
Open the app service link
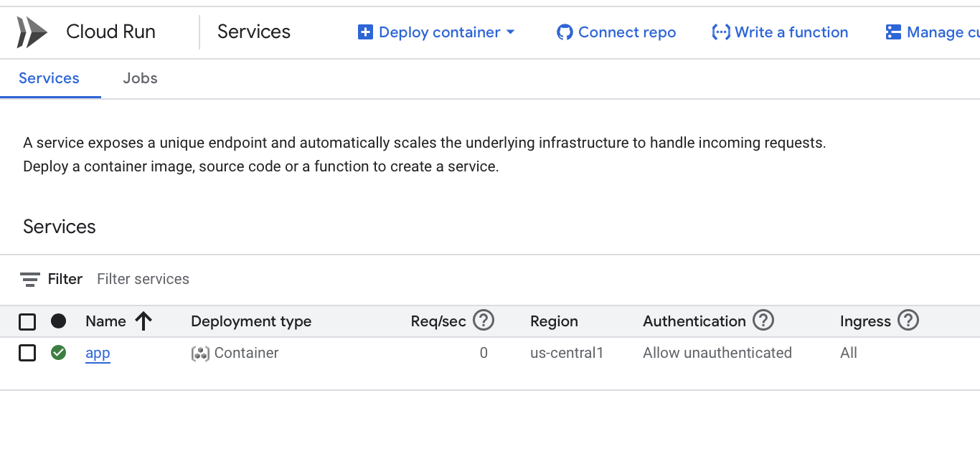[x=98, y=354]
